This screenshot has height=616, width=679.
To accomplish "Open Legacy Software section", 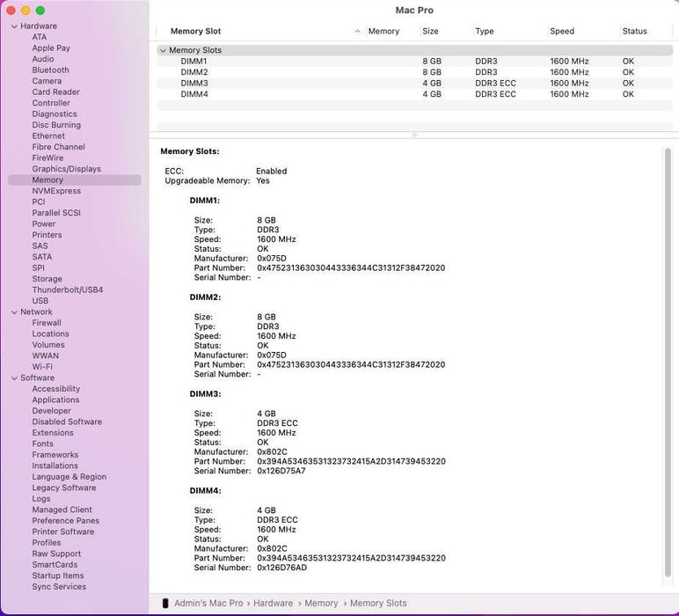I will (x=63, y=488).
